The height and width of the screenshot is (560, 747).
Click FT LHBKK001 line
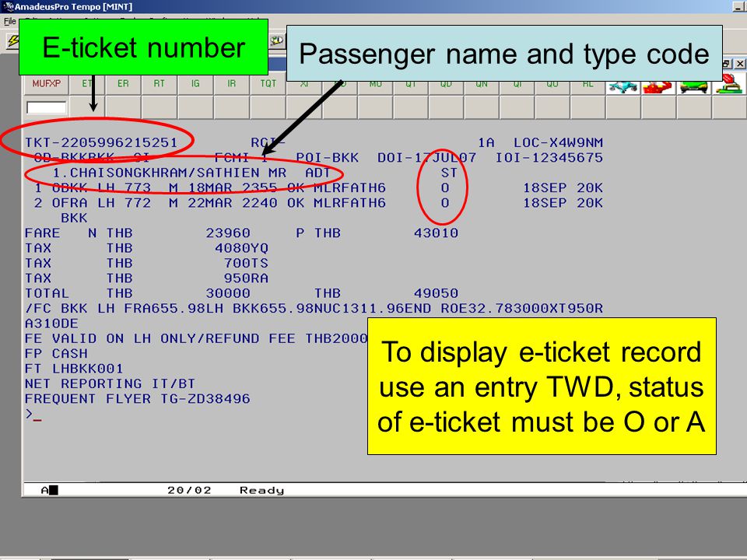click(x=74, y=369)
